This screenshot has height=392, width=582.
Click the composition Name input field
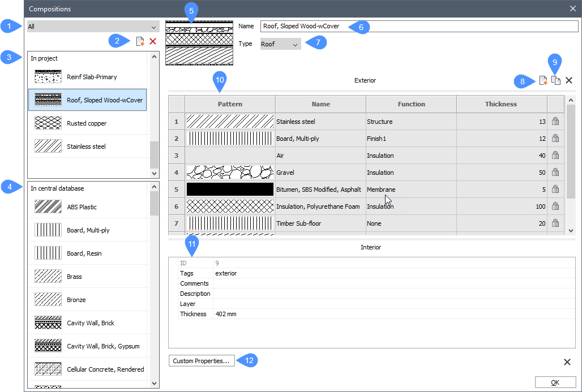point(419,27)
